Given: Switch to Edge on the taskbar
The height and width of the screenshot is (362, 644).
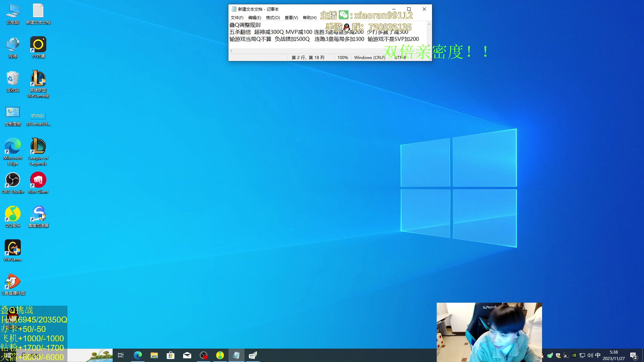Looking at the screenshot, I should tap(138, 355).
